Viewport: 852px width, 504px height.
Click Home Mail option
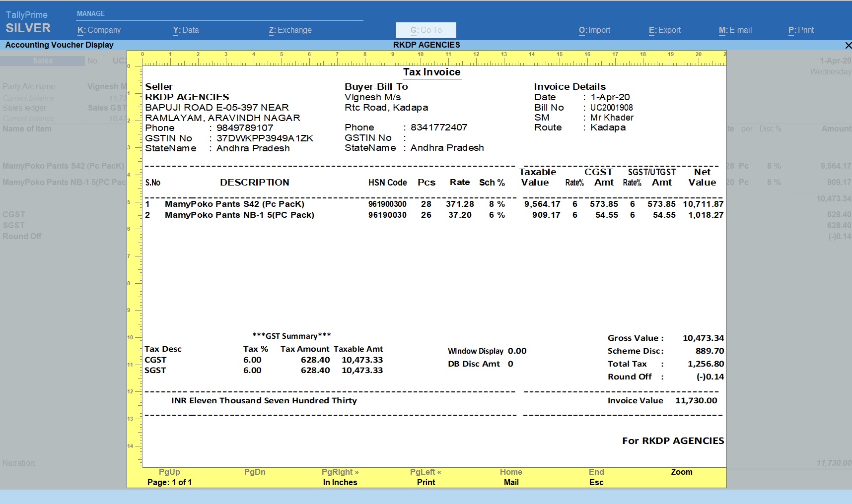[x=511, y=477]
